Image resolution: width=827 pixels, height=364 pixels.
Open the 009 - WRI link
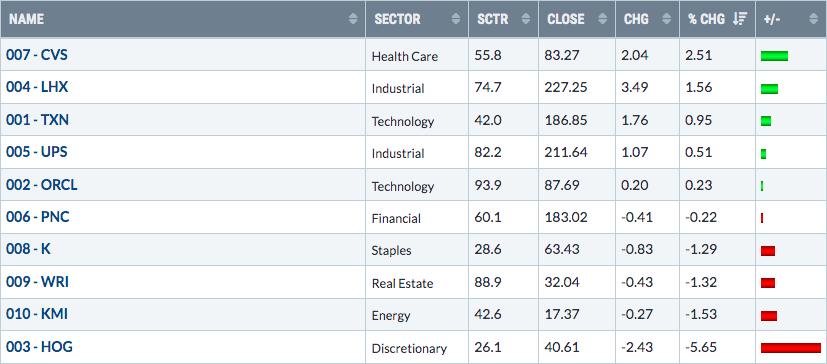[37, 282]
